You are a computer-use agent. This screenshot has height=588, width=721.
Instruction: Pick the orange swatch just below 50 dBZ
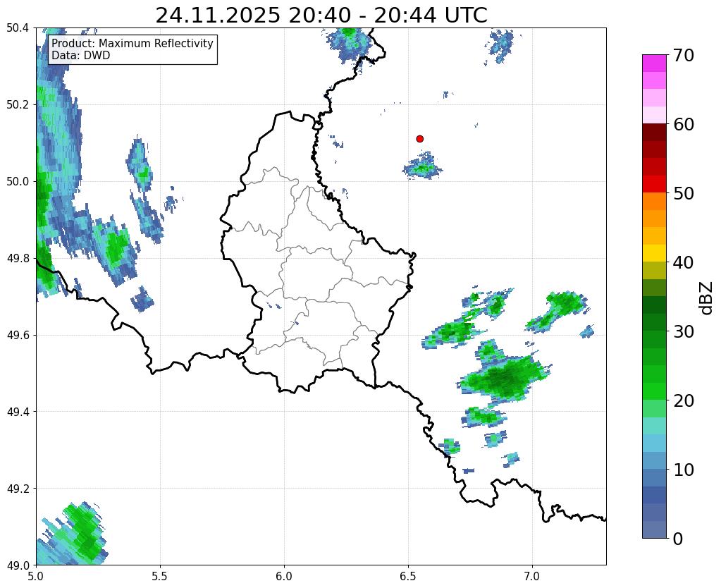[x=654, y=202]
